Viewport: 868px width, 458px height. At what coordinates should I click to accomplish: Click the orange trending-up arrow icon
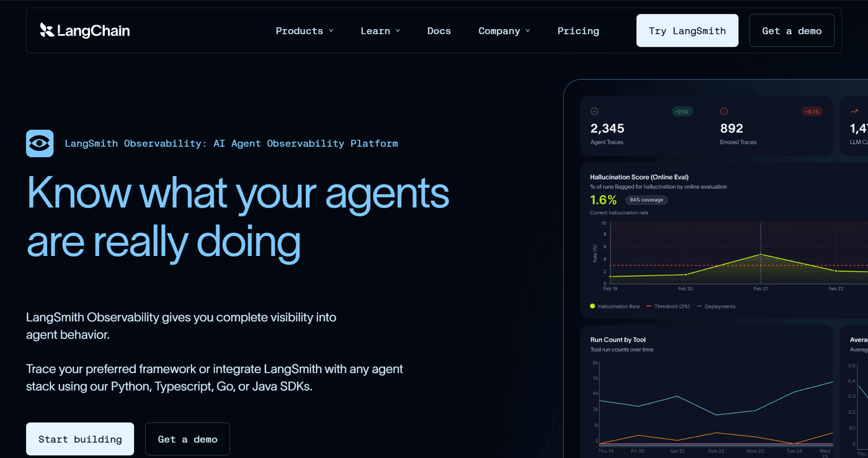coord(854,112)
